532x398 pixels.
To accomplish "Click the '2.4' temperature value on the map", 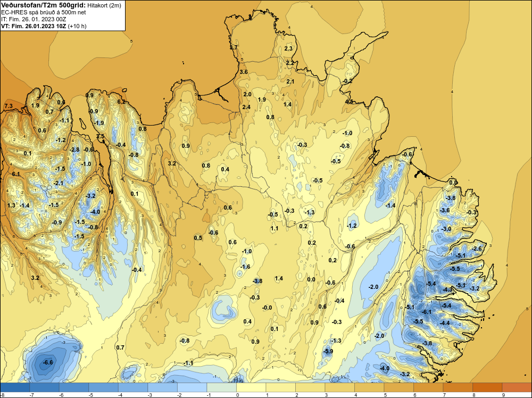I will tap(246, 107).
